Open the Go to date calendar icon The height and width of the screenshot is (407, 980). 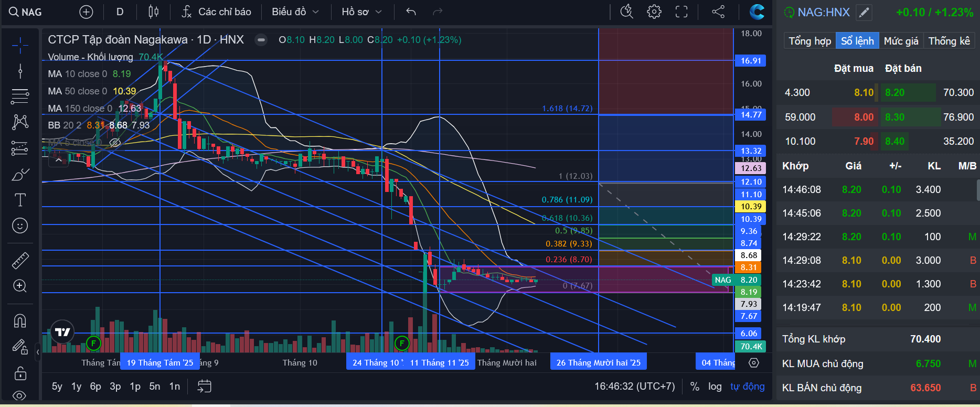pos(204,387)
